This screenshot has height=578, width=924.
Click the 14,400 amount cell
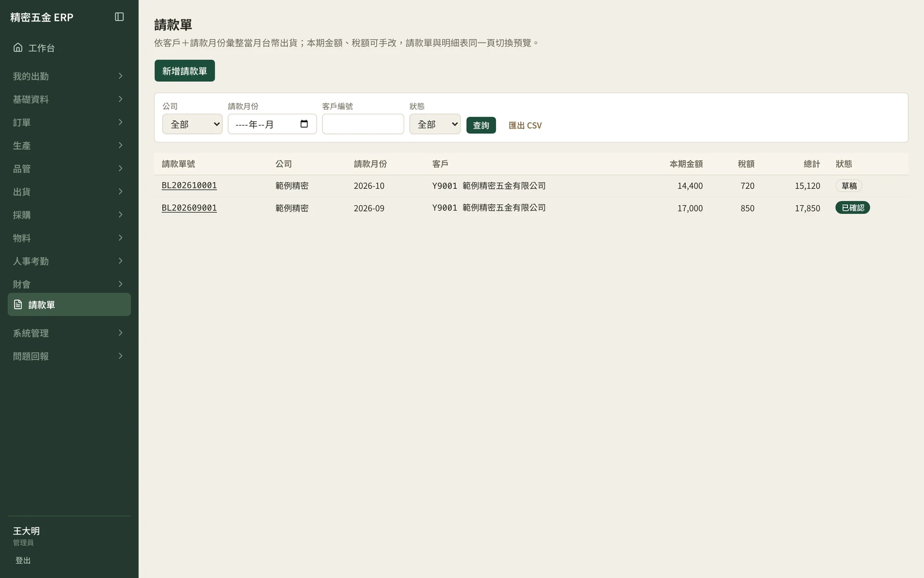click(690, 185)
